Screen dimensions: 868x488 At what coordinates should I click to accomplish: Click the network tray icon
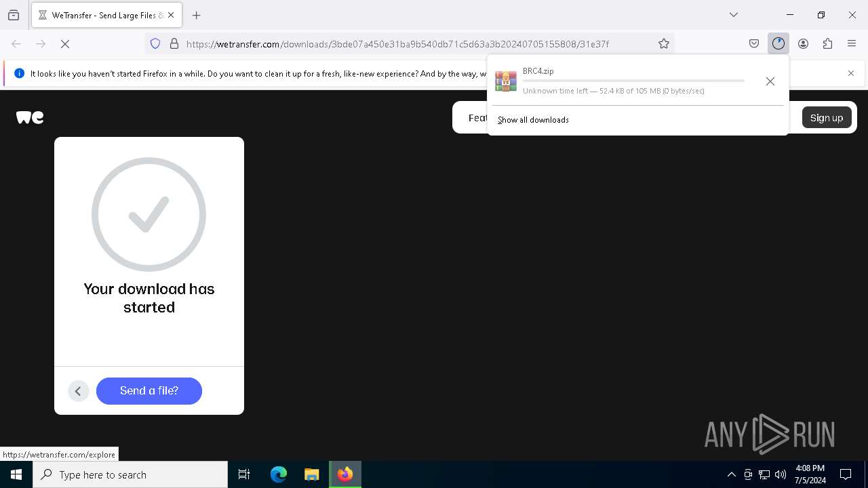point(764,474)
